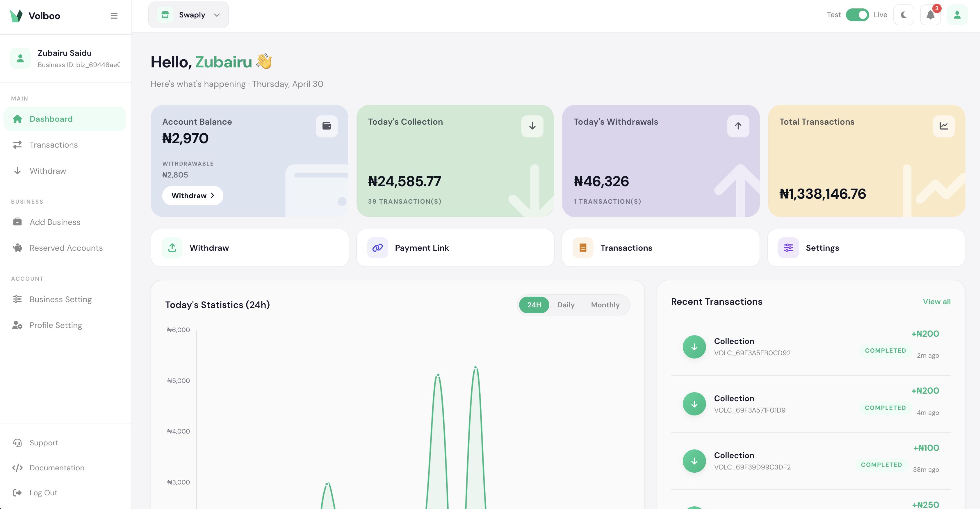The height and width of the screenshot is (509, 980).
Task: Click the 39 TRANSACTION(S) label
Action: [x=405, y=201]
